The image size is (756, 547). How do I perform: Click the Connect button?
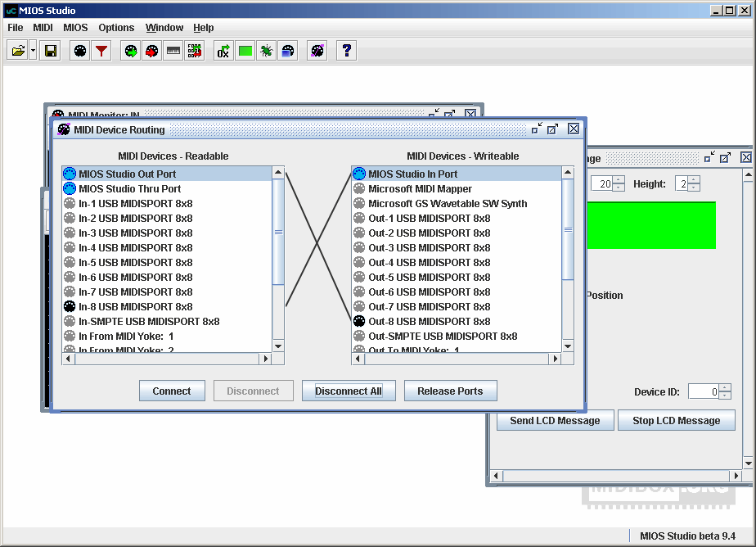tap(172, 391)
